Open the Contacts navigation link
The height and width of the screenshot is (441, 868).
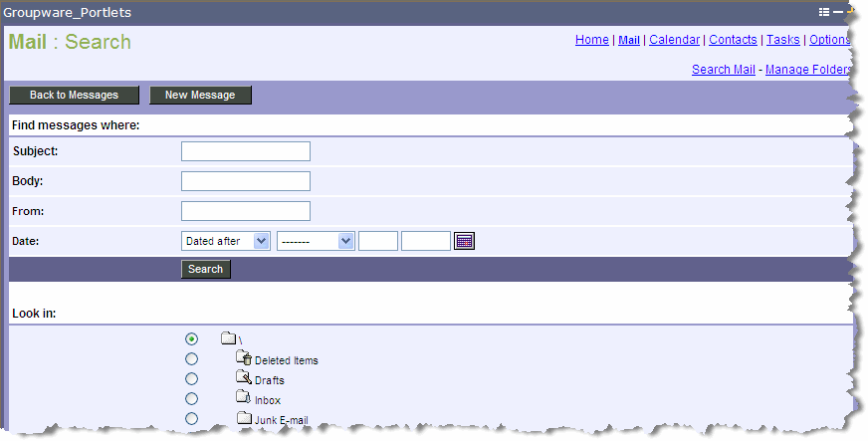[733, 40]
